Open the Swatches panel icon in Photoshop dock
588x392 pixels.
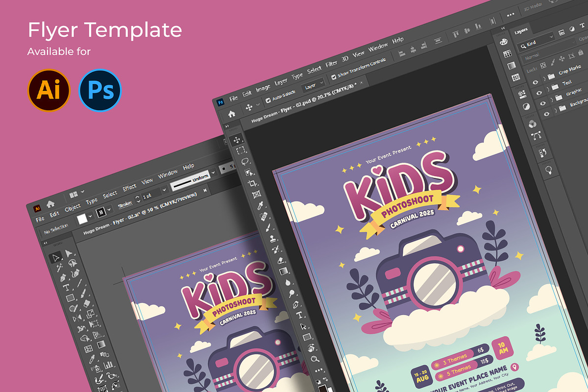tap(507, 53)
